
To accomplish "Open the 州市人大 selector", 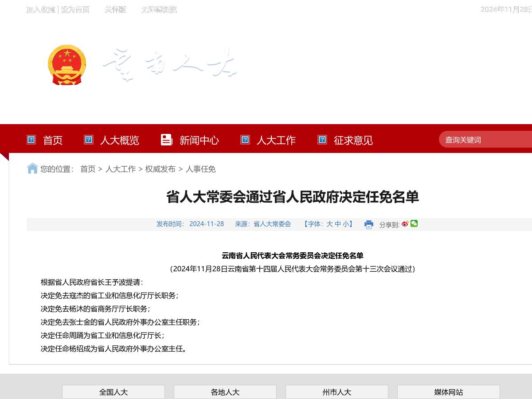I will (337, 392).
